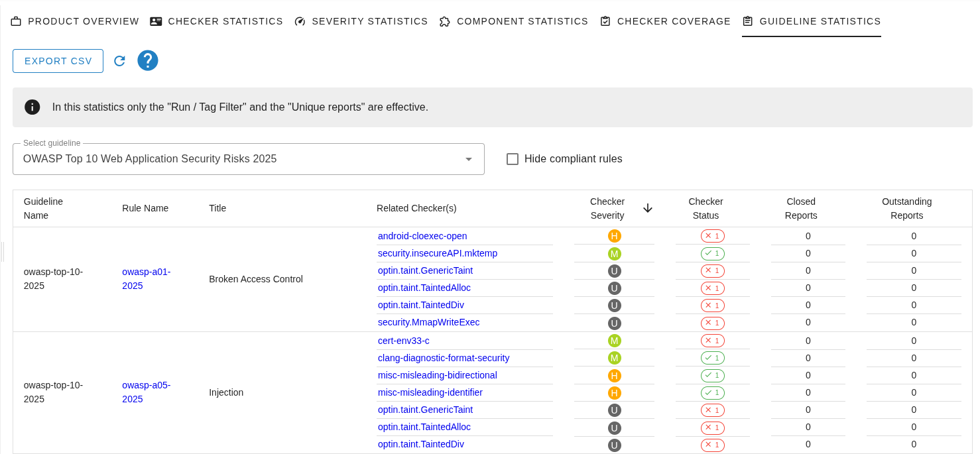Viewport: 980px width, 454px height.
Task: Sort by Guideline Name column header
Action: [43, 208]
